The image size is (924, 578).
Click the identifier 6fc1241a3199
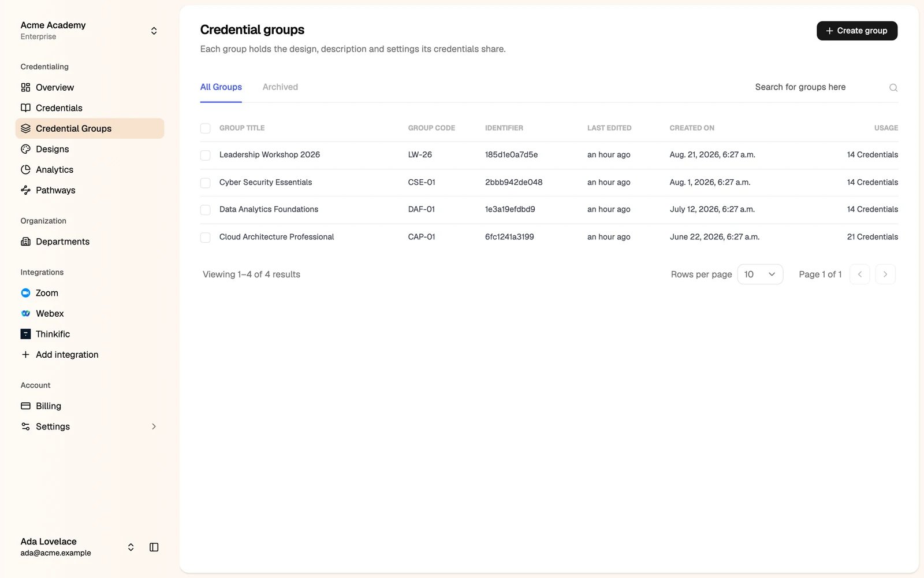[x=509, y=237]
